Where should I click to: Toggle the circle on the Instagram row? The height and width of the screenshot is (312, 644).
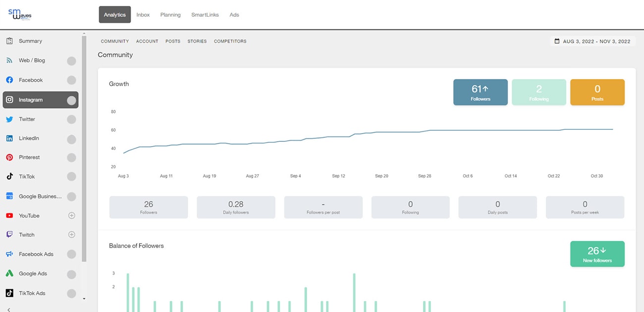[x=71, y=100]
